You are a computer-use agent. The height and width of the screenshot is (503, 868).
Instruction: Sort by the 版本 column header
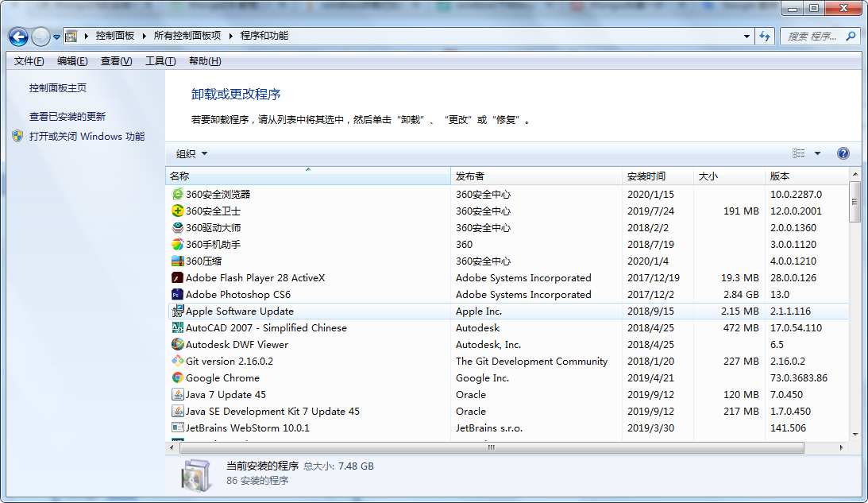[x=807, y=176]
